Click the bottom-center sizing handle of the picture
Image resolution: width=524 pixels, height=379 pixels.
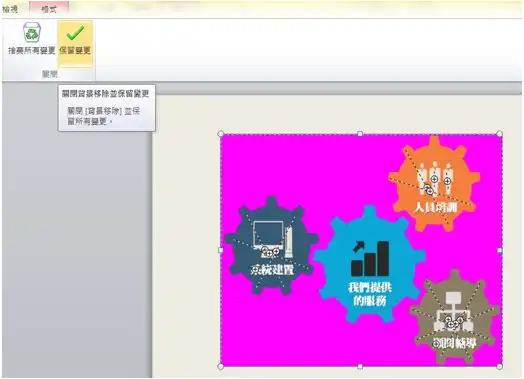(x=360, y=367)
